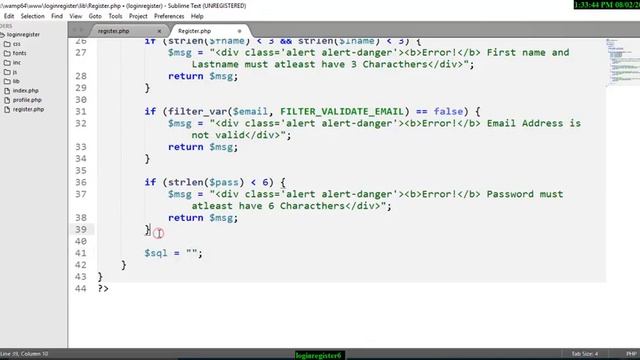Click line number 31 in the gutter
The width and height of the screenshot is (640, 360).
pos(81,111)
